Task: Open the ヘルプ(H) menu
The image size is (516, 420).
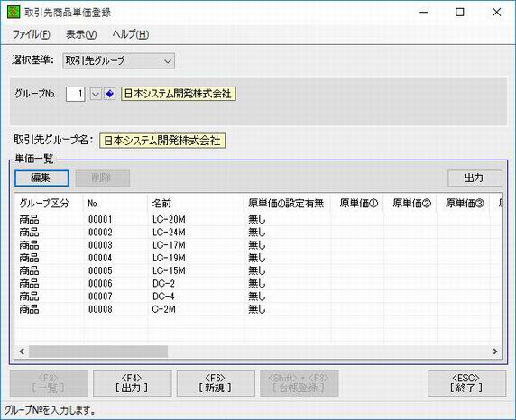Action: pyautogui.click(x=131, y=34)
